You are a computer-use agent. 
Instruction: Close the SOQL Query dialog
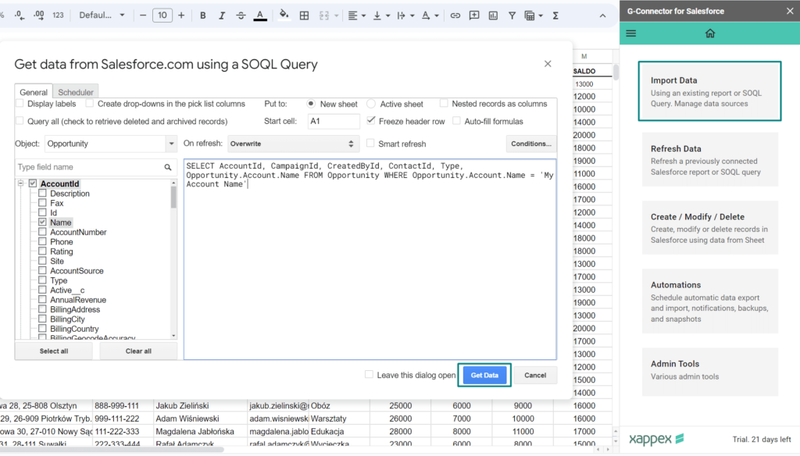(547, 64)
